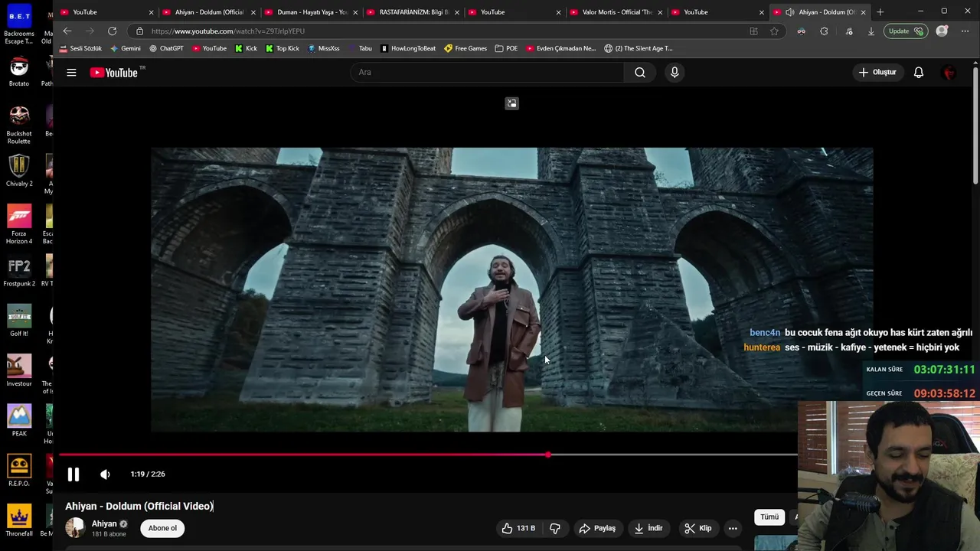Open the ChatGPT bookmark
Viewport: 980px width, 551px height.
(166, 48)
